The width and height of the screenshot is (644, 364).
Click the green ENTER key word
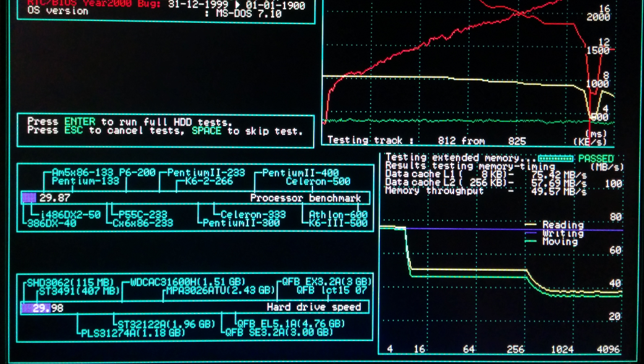coord(80,122)
